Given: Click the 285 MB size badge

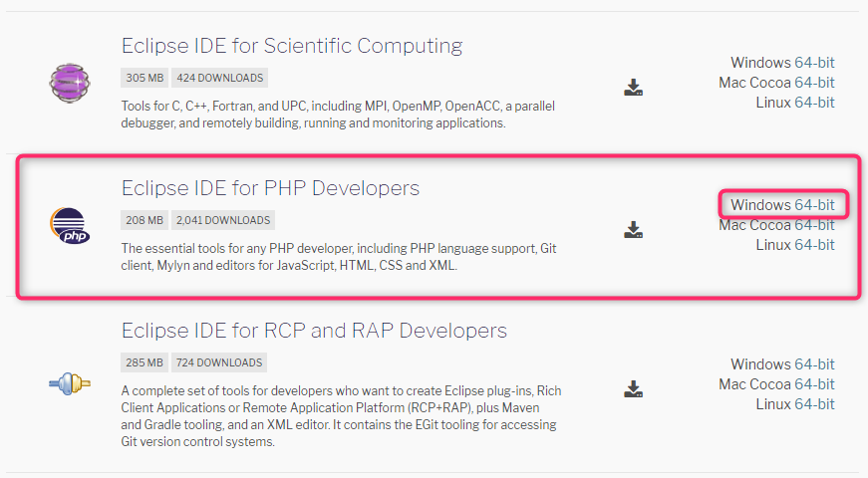Looking at the screenshot, I should pyautogui.click(x=145, y=362).
